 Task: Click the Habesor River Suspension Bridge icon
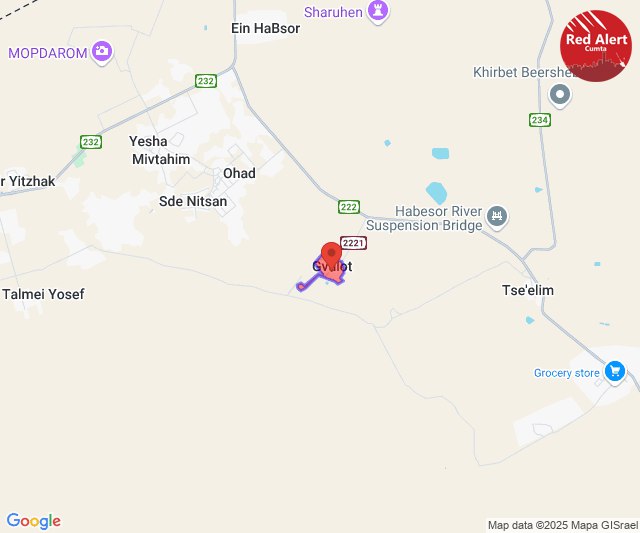point(497,216)
